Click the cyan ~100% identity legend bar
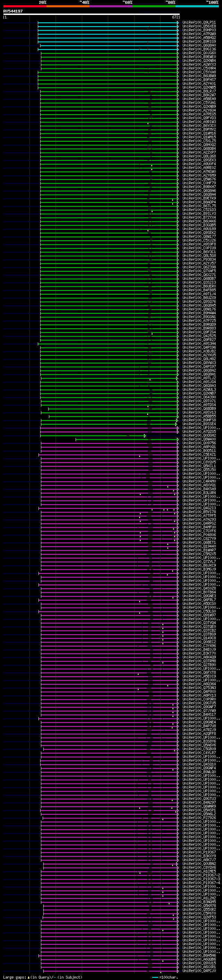The width and height of the screenshot is (222, 980). (x=197, y=6)
